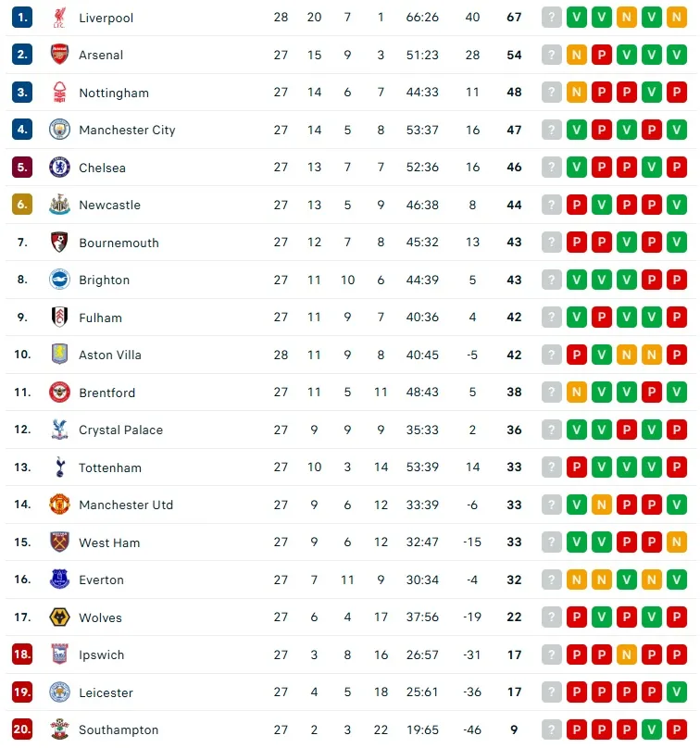Screen dimensions: 700x748
Task: Click the rank 18 relegation badge
Action: point(22,654)
